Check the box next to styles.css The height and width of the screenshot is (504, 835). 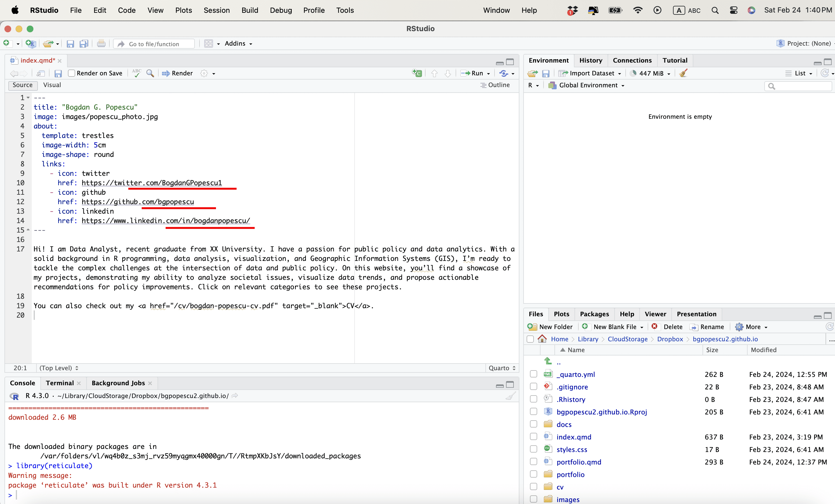[x=533, y=449]
